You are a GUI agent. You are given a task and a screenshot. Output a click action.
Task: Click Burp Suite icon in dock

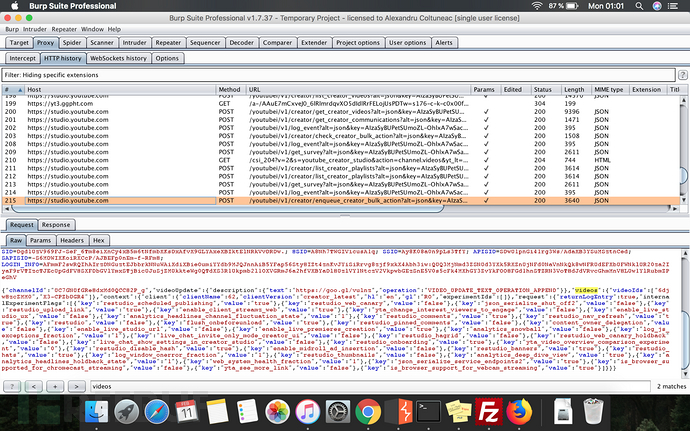tap(398, 412)
